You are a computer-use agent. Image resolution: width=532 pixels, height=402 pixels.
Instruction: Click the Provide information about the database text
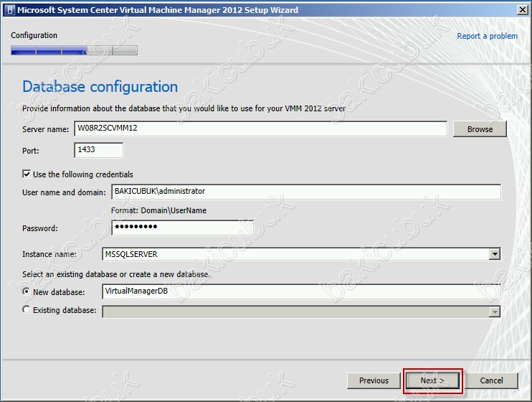(x=184, y=108)
